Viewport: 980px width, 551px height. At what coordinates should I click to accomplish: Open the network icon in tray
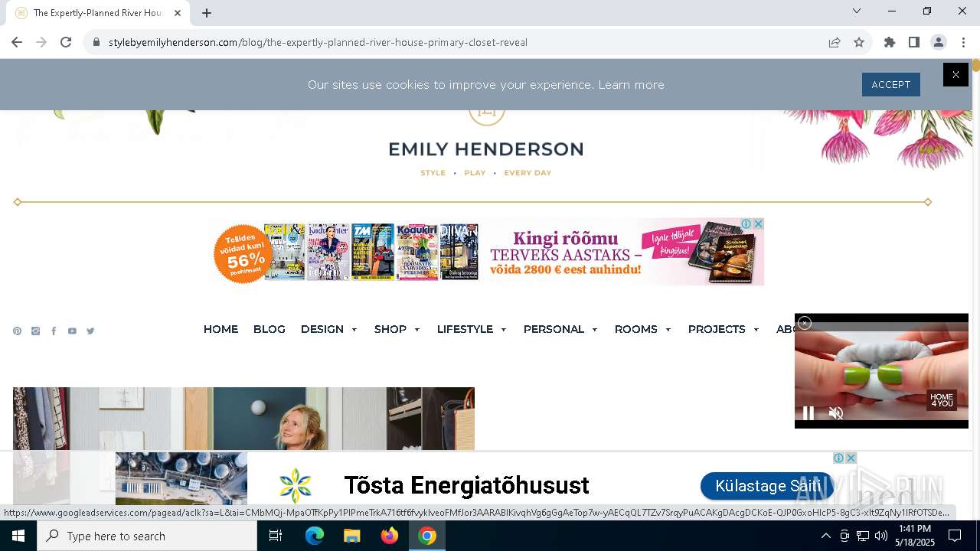click(x=863, y=536)
